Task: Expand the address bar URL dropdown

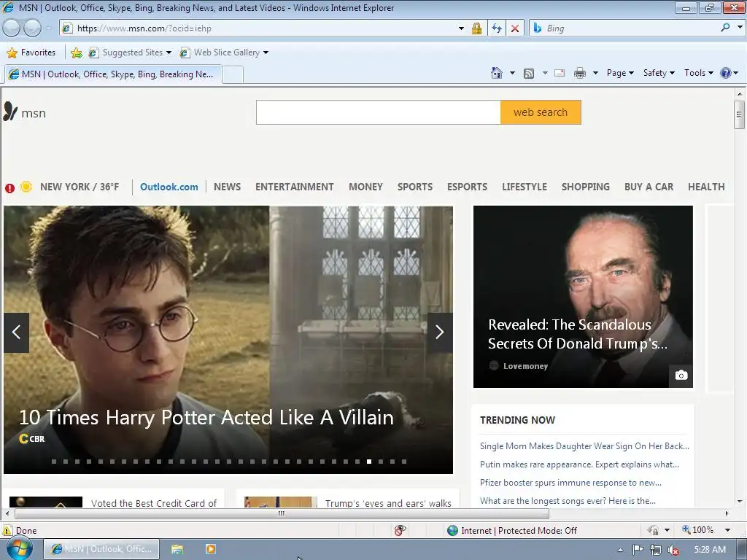Action: [461, 28]
